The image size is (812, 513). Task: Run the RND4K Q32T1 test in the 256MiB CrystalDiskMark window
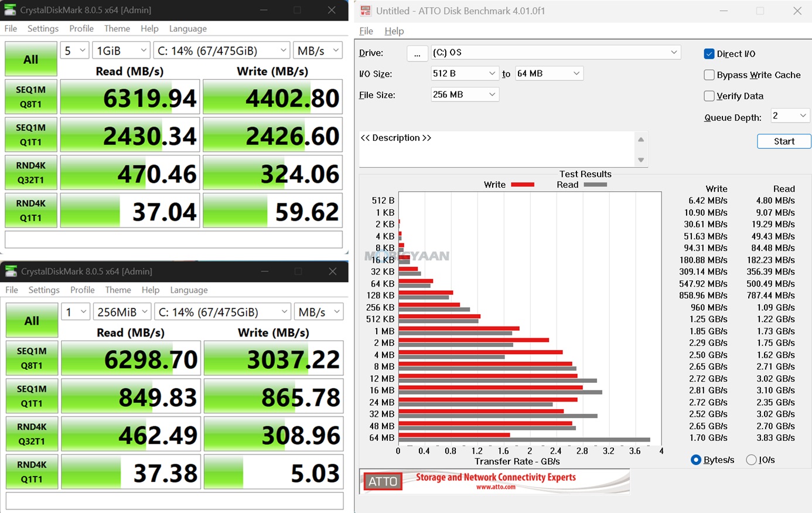click(x=32, y=434)
